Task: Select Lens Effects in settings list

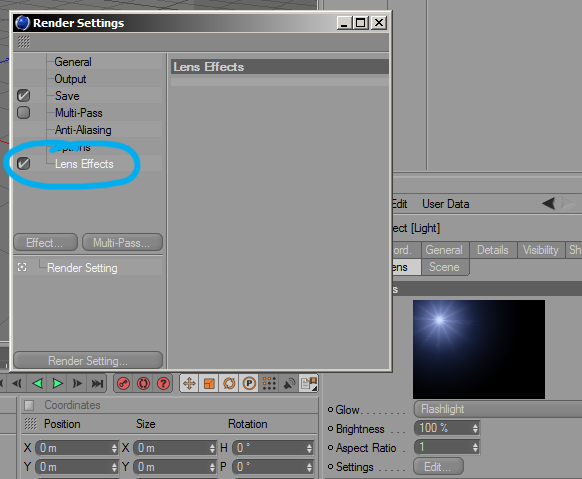Action: tap(84, 164)
